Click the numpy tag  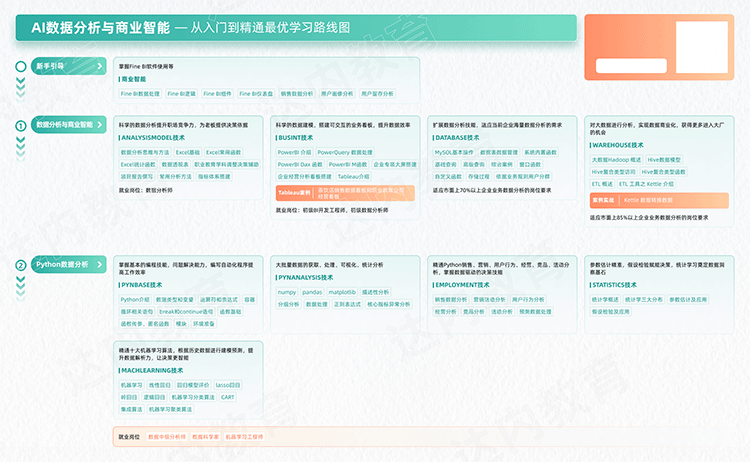click(x=287, y=292)
